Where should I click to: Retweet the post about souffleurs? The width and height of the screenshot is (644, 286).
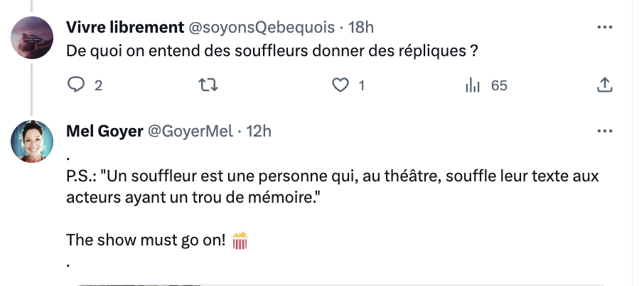208,85
